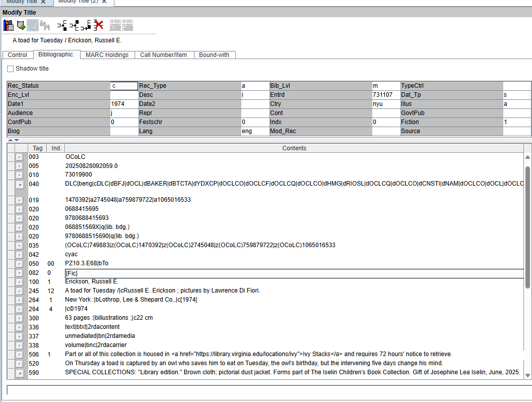The height and width of the screenshot is (402, 532).
Task: Collapse fixed fields pane using up arrow
Action: click(11, 140)
